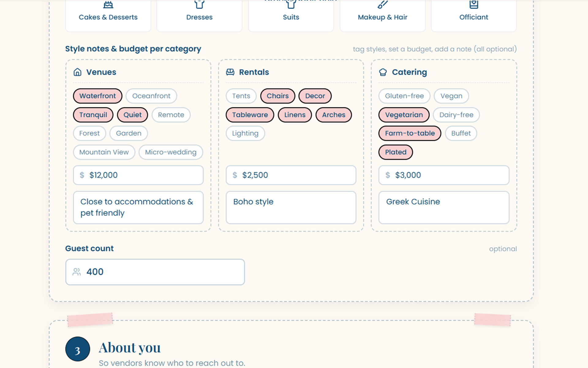The width and height of the screenshot is (588, 368).
Task: Toggle the Garden venue tag
Action: coord(129,133)
